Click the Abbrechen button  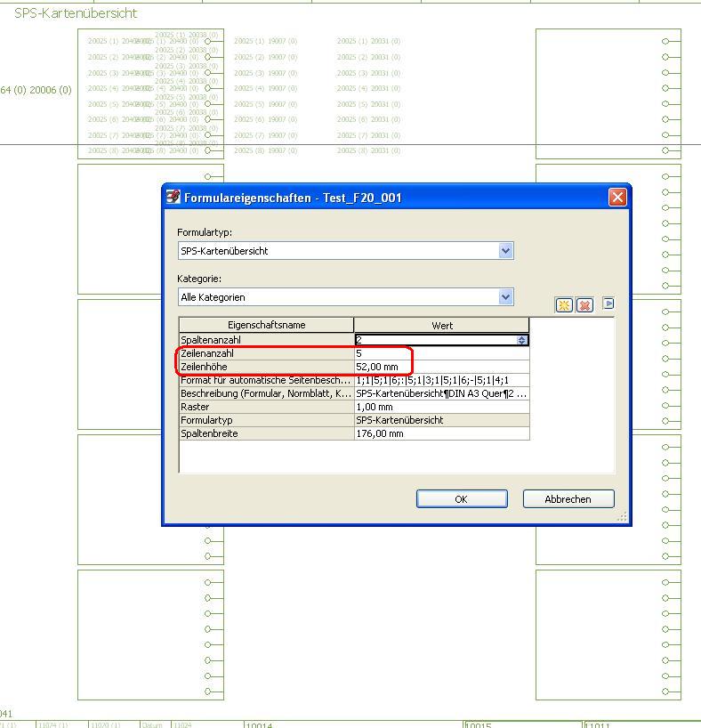[568, 499]
